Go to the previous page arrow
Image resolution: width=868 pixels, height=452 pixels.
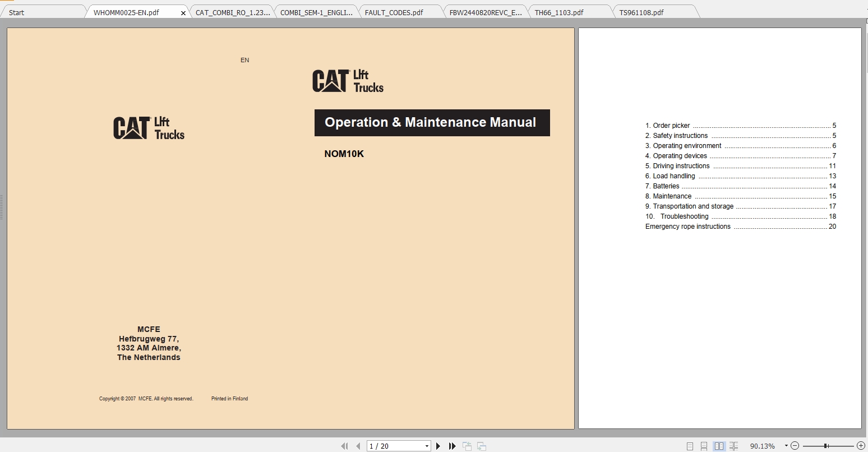(x=358, y=446)
